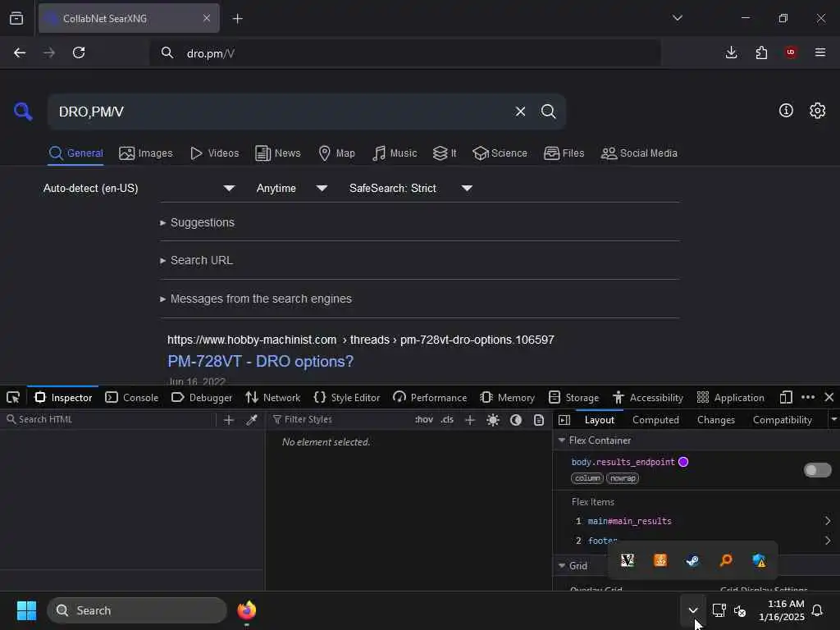
Task: Open the Console DevTools tab
Action: click(x=132, y=398)
